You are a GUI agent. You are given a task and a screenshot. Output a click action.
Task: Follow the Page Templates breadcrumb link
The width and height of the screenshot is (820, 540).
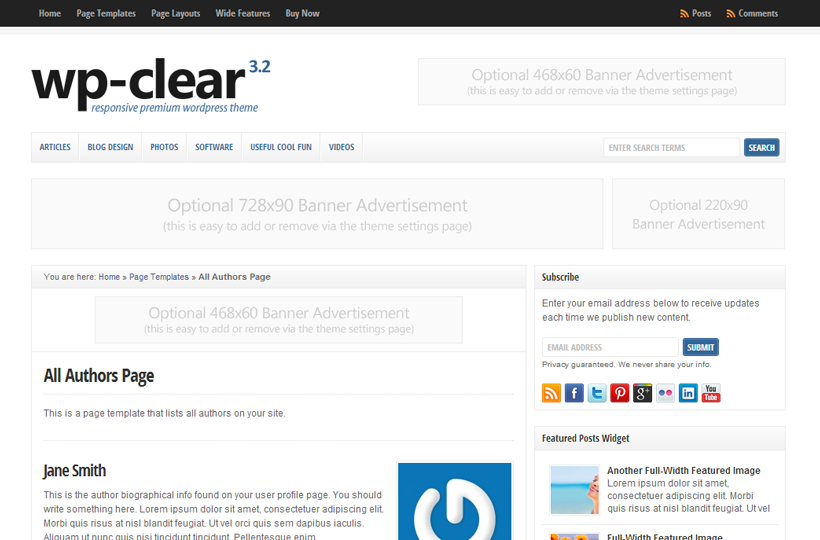159,277
